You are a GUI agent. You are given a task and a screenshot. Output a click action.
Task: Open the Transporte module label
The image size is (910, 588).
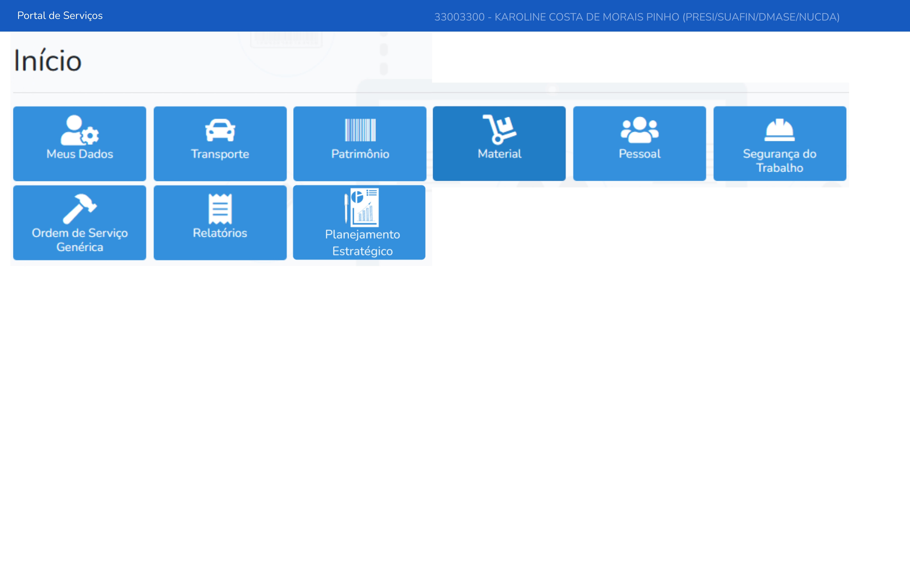(x=220, y=154)
